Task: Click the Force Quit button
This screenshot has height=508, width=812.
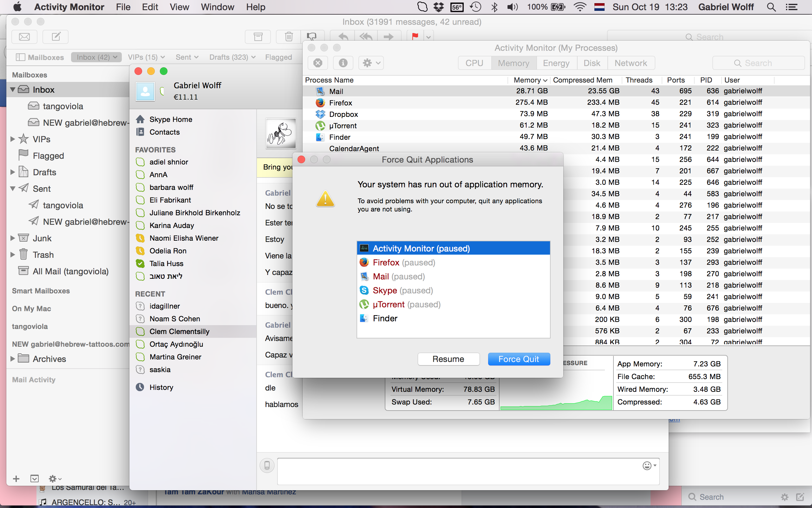Action: (519, 359)
